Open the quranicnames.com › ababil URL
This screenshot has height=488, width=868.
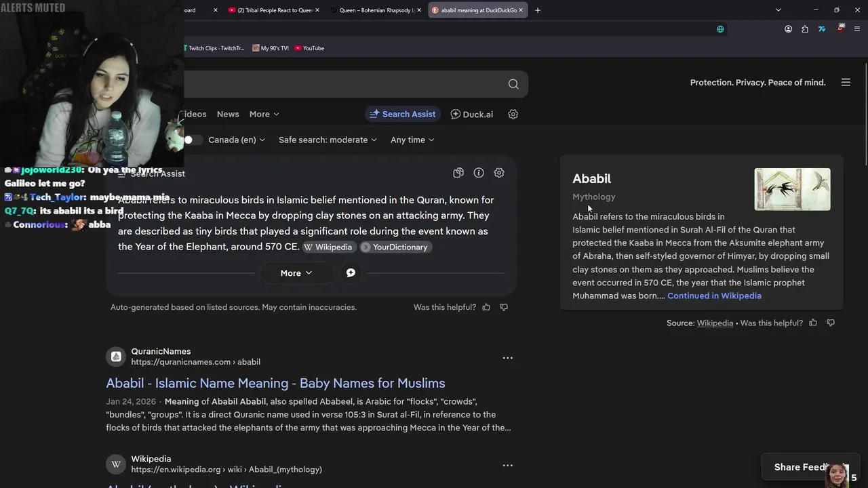click(x=195, y=362)
